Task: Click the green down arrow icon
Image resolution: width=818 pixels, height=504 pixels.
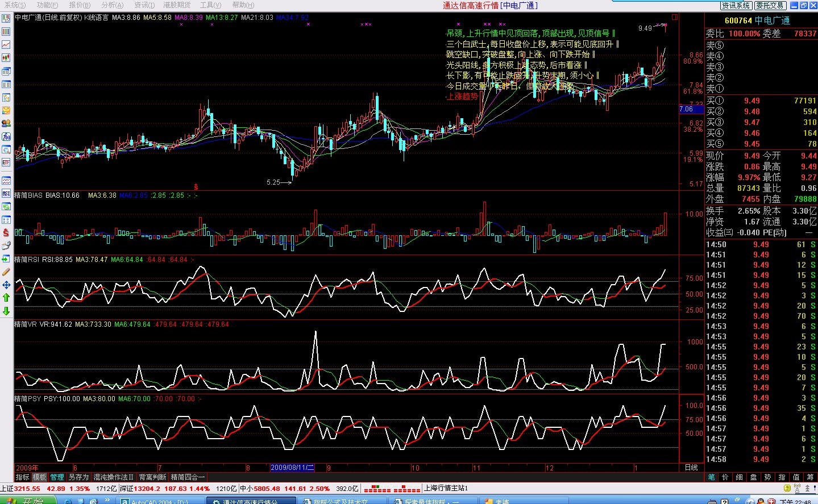Action: click(x=6, y=311)
